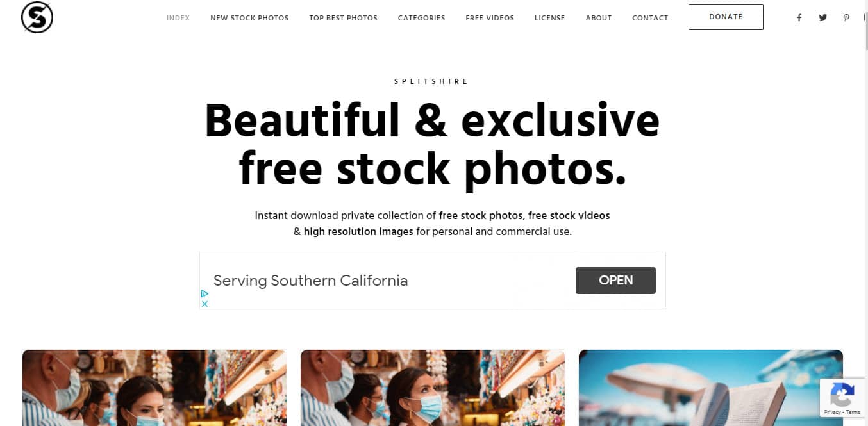Open Top Best Photos page

click(343, 18)
